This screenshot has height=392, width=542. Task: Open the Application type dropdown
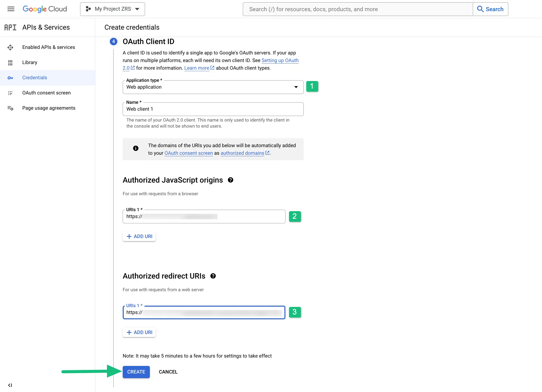(296, 87)
